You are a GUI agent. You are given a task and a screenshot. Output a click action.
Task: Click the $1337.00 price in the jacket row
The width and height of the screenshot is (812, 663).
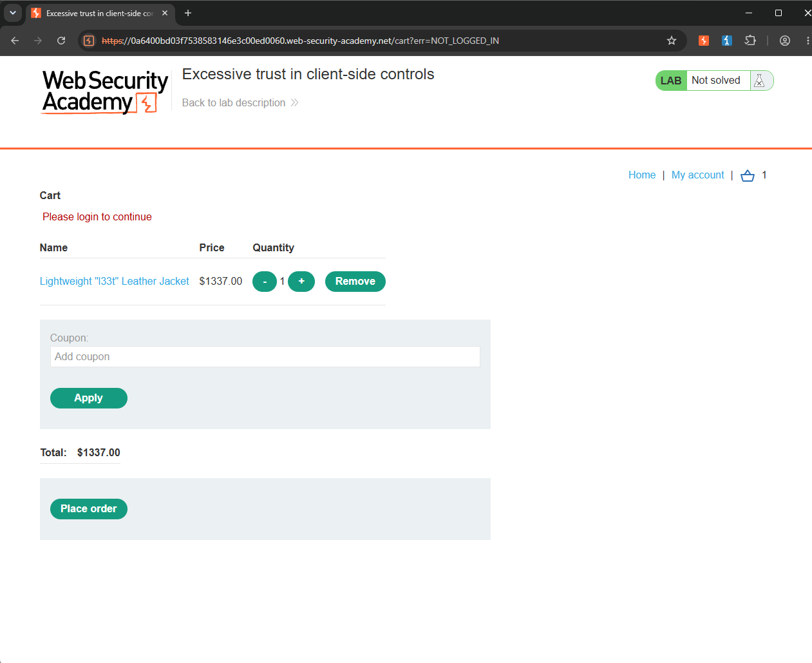click(221, 282)
